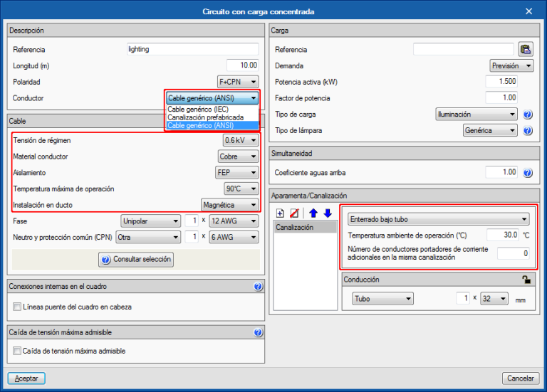547x392 pixels.
Task: Expand the Polaridad F+CPN dropdown
Action: pyautogui.click(x=238, y=82)
